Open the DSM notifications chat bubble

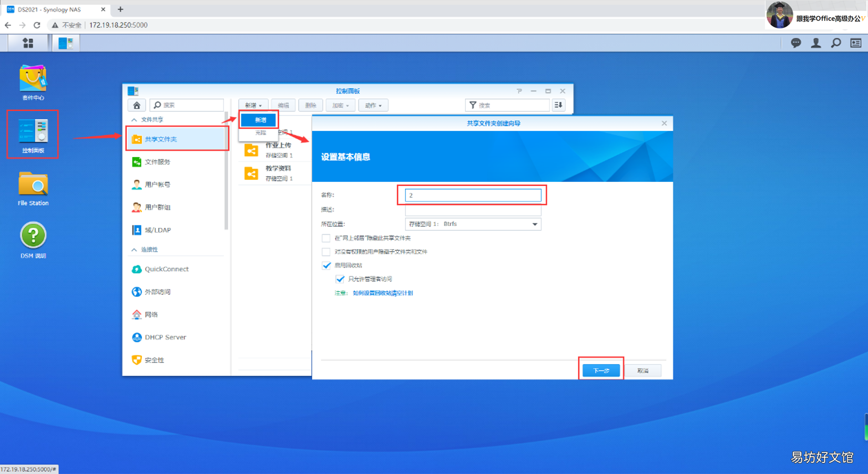click(795, 43)
